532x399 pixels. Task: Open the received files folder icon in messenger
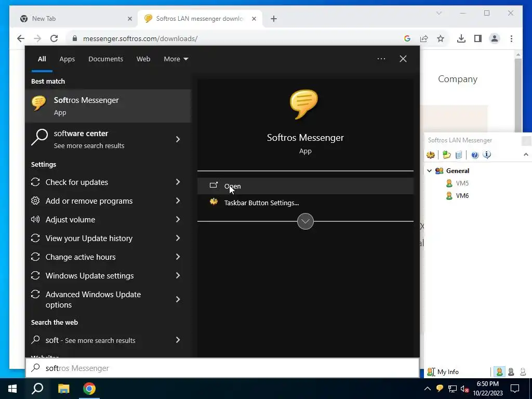tap(446, 155)
